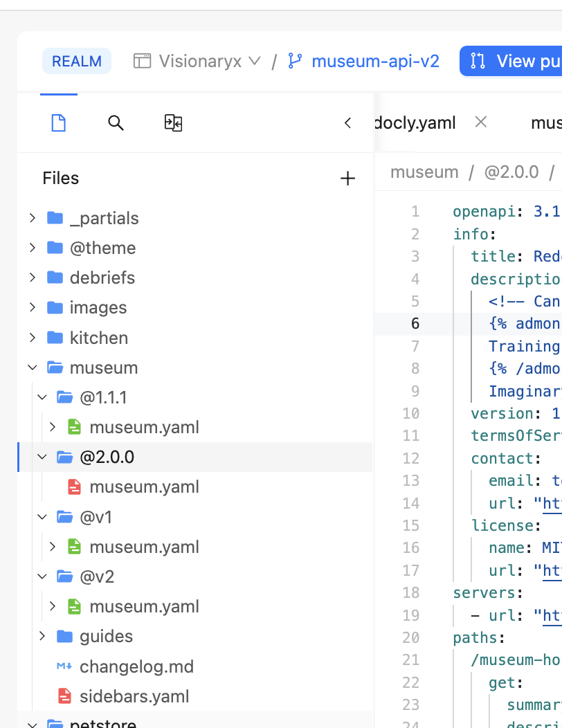The width and height of the screenshot is (562, 728).
Task: Open the source control compare icon
Action: (x=173, y=124)
